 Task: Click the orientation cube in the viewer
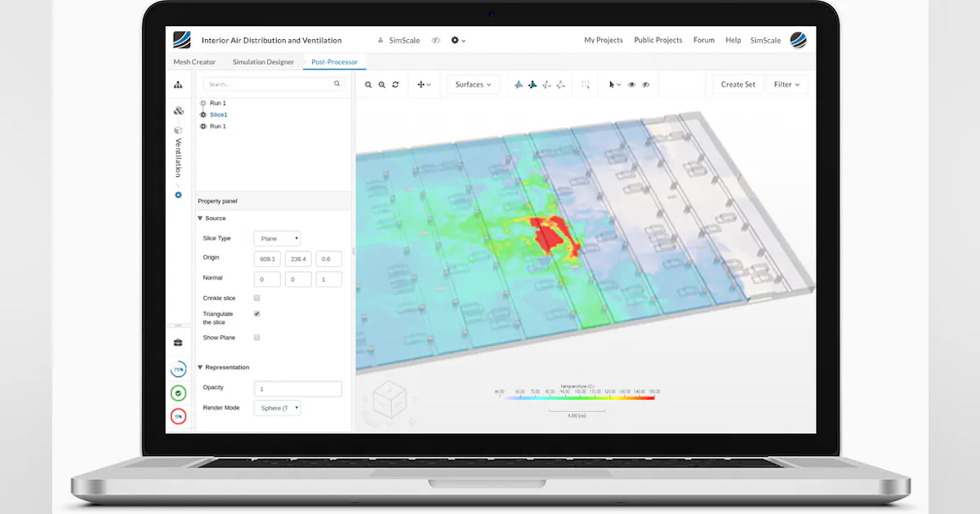(390, 401)
